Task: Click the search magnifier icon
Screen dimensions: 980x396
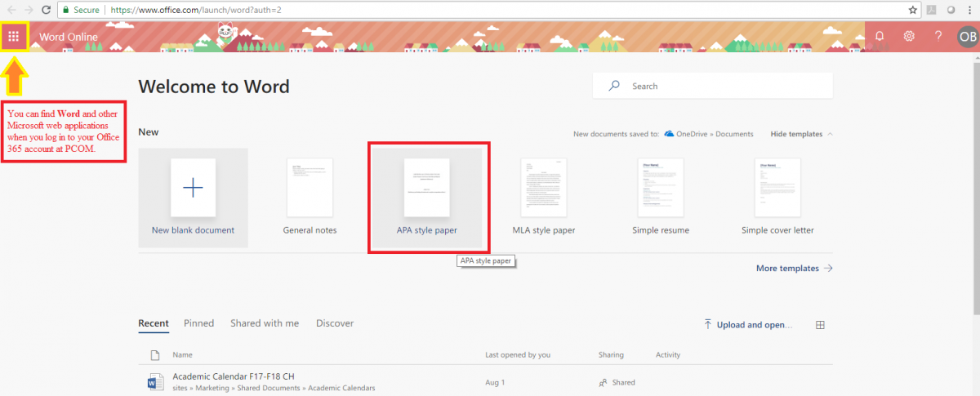Action: tap(614, 86)
